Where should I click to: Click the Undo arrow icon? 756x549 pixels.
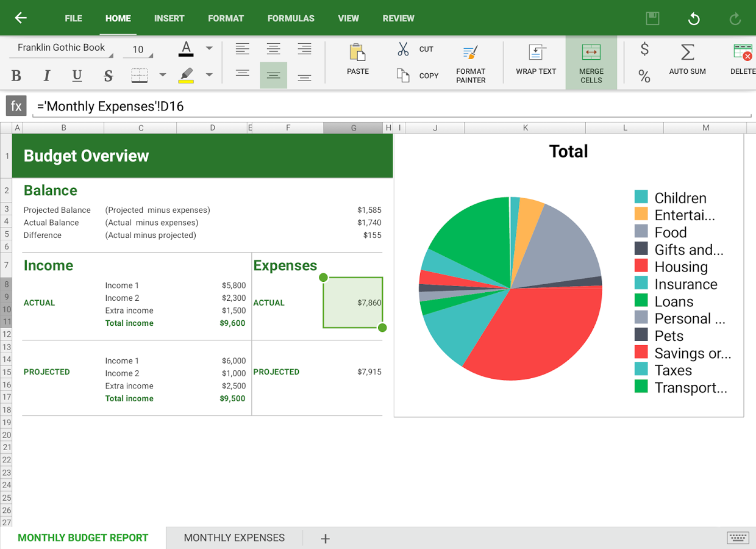pos(694,19)
